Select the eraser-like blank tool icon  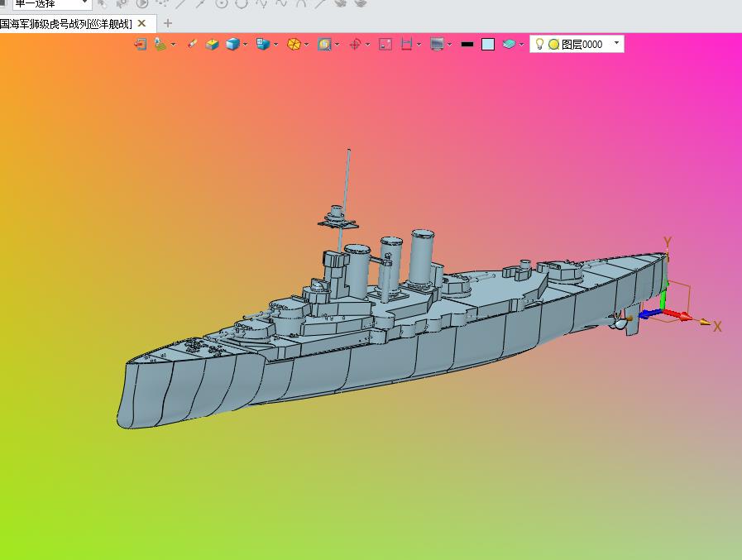(x=192, y=44)
